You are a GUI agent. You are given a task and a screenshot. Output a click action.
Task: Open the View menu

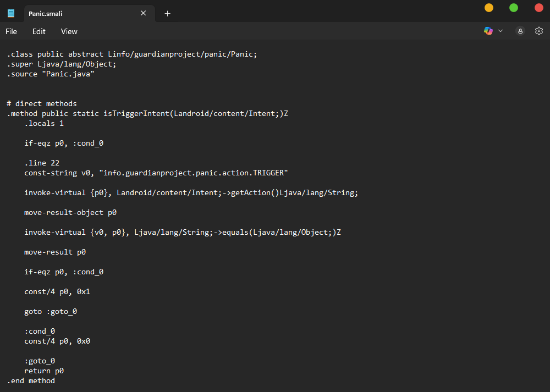[69, 31]
